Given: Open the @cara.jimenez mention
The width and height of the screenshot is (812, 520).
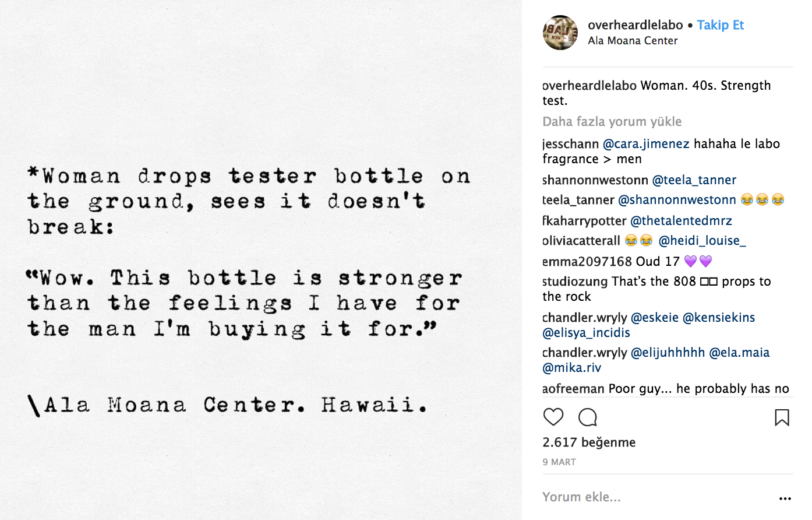Looking at the screenshot, I should [x=646, y=144].
